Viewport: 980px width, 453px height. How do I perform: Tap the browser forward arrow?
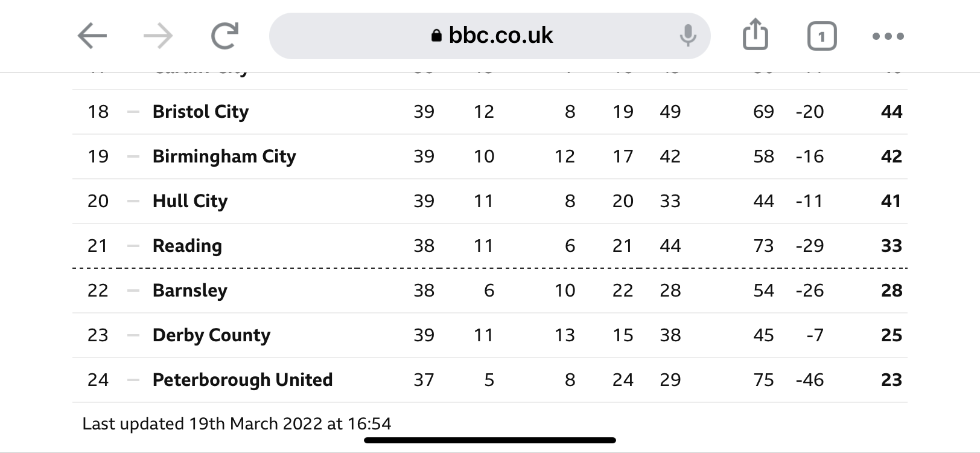click(x=158, y=36)
